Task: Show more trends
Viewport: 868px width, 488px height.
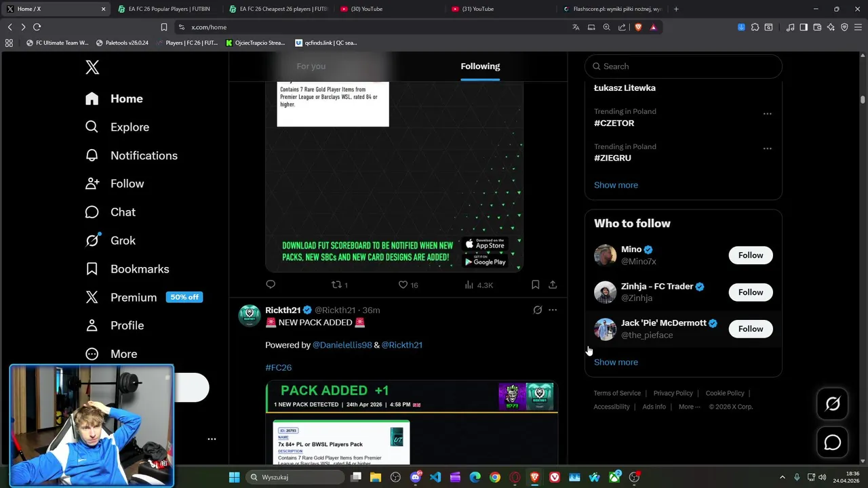Action: click(616, 185)
